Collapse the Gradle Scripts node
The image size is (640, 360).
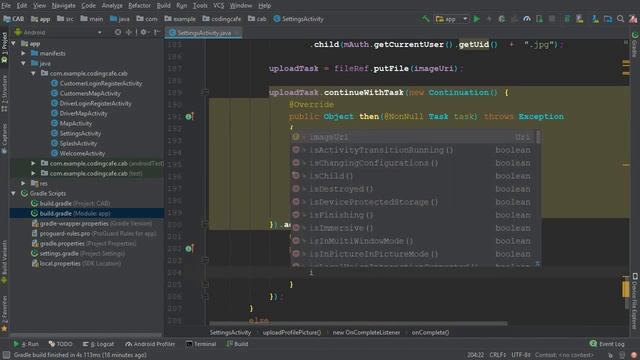(x=14, y=193)
